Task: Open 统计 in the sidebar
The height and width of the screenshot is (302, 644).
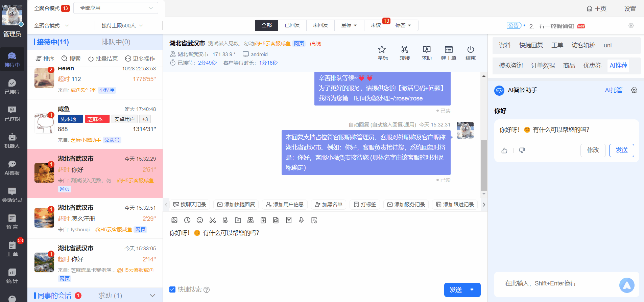Action: (12, 276)
